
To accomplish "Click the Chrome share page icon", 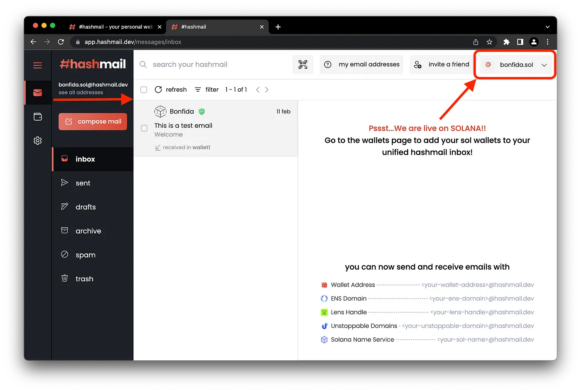I will tap(476, 42).
